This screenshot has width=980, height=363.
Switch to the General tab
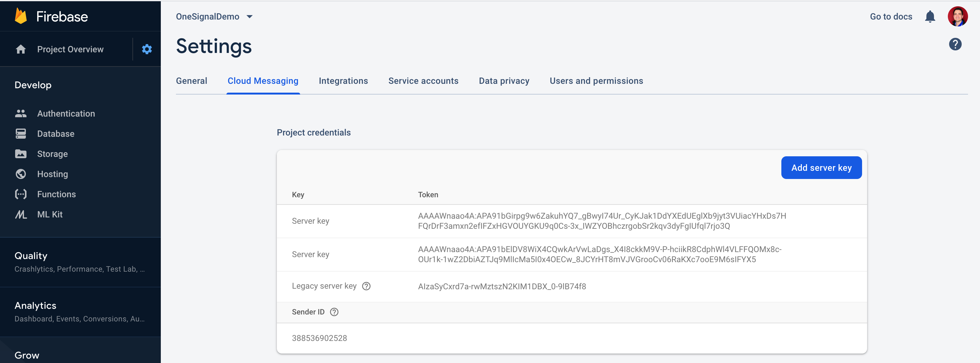coord(191,81)
